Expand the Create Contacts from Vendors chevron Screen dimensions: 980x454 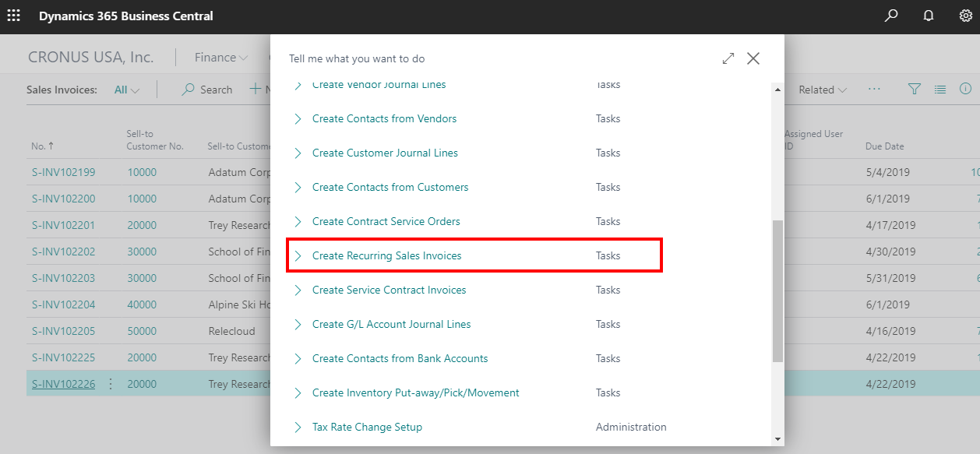pyautogui.click(x=298, y=119)
